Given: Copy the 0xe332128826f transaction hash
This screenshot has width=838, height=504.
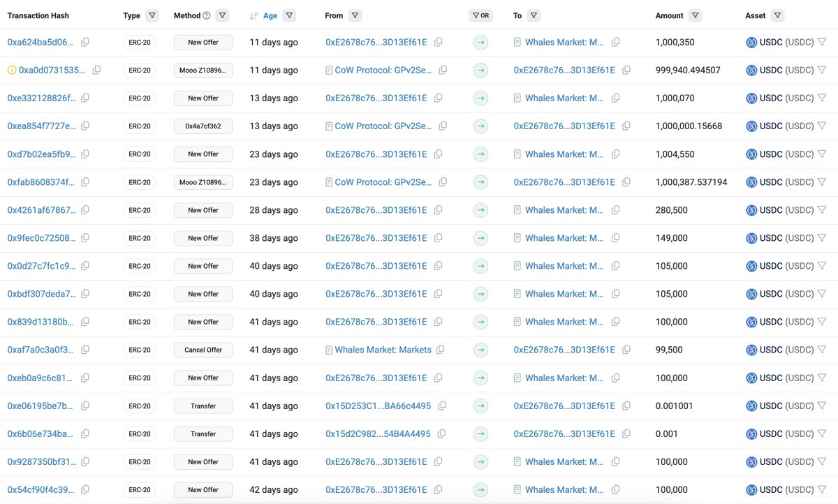Looking at the screenshot, I should [85, 98].
